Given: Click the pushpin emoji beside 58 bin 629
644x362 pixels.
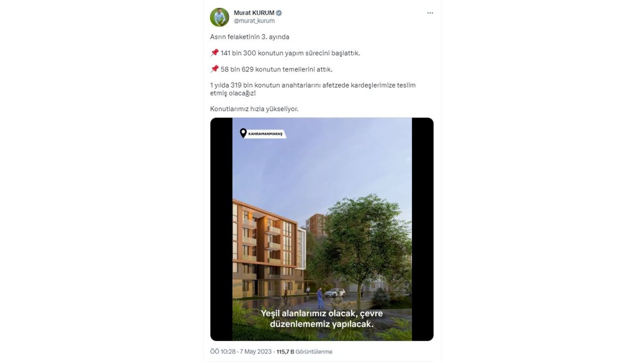Looking at the screenshot, I should click(214, 69).
